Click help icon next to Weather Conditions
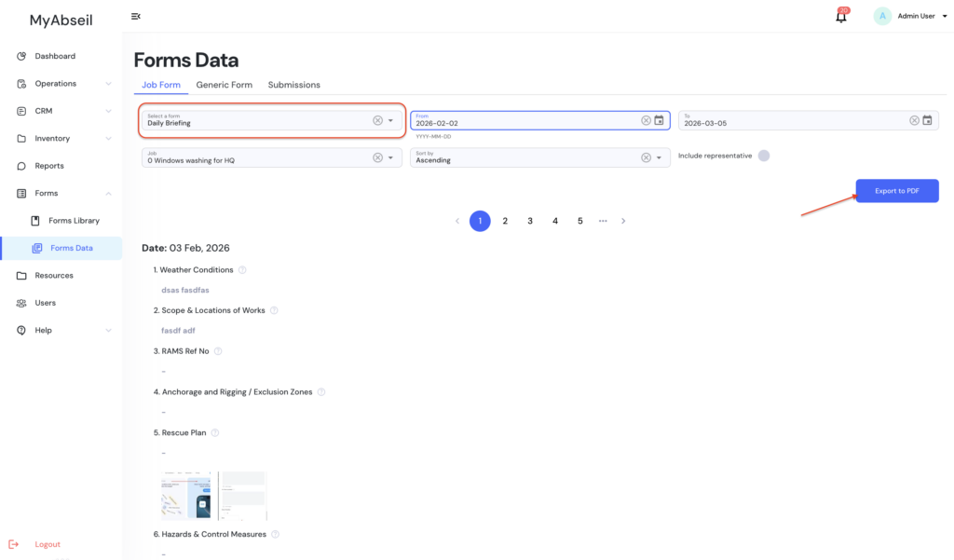954x560 pixels. tap(242, 270)
